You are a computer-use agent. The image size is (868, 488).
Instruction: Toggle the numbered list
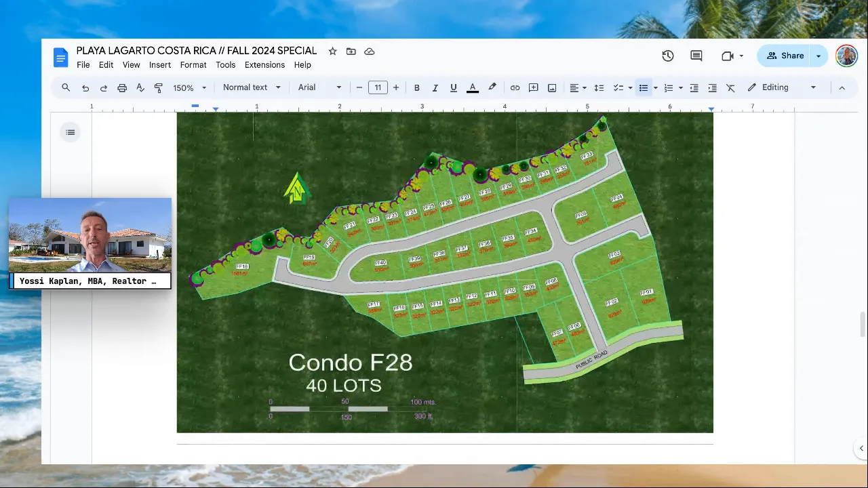pyautogui.click(x=669, y=87)
